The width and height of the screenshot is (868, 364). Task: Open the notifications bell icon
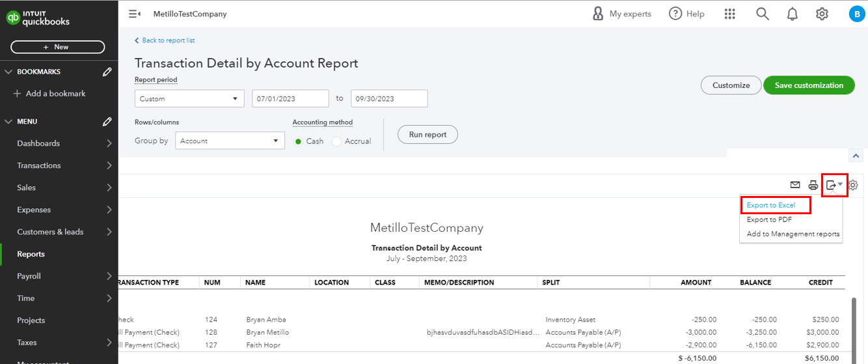coord(792,14)
